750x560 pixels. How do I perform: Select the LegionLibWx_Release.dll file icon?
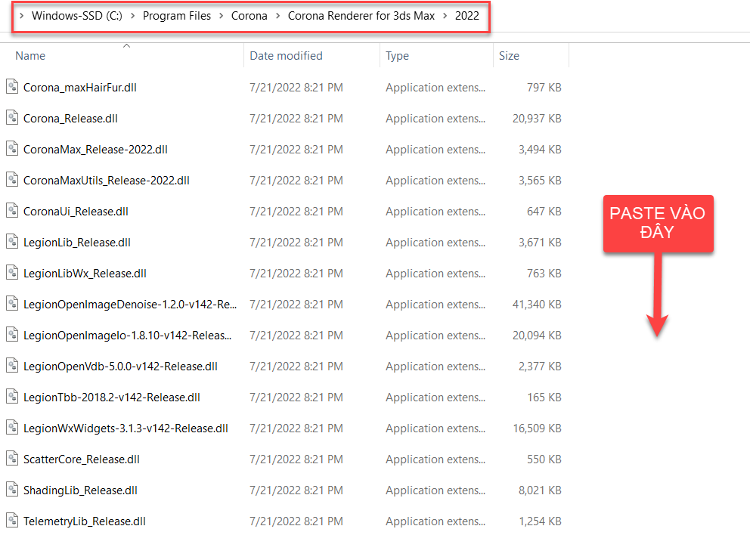tap(12, 273)
